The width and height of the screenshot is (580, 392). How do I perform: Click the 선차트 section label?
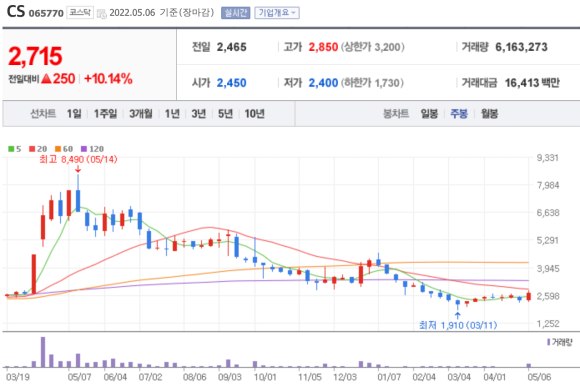(43, 114)
